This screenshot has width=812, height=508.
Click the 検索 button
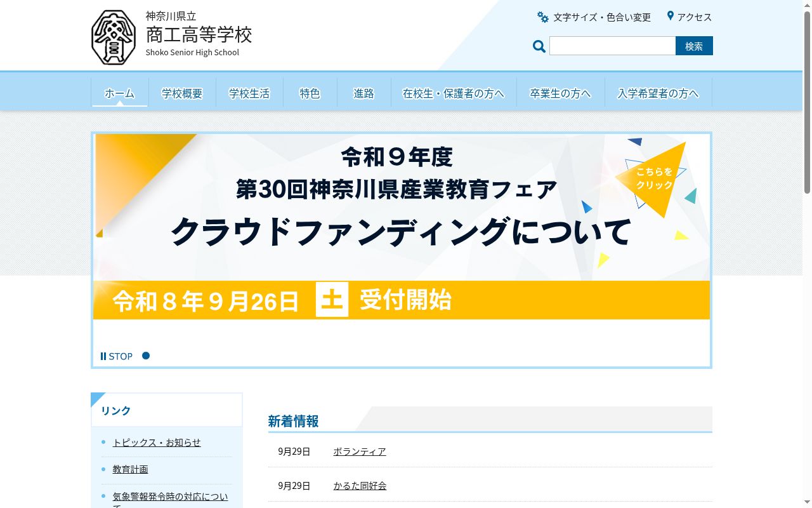pos(694,46)
